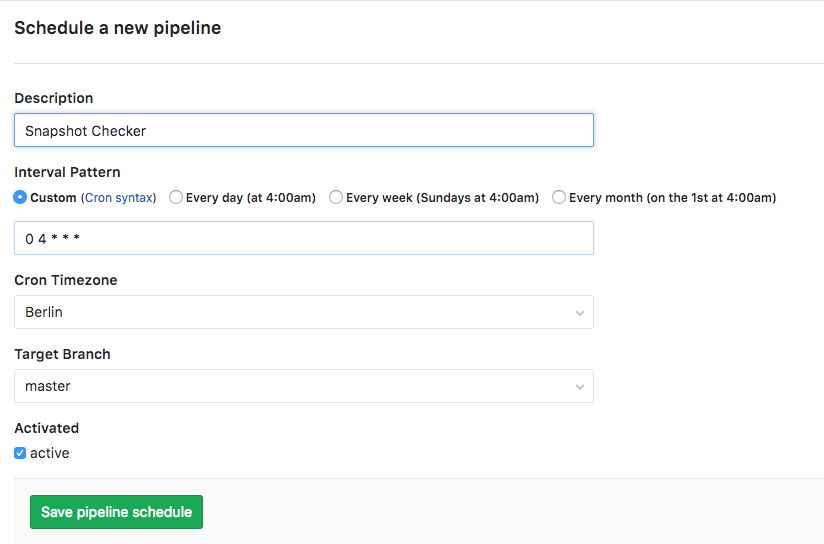The width and height of the screenshot is (824, 544).
Task: Click the Target Branch label
Action: tap(62, 354)
